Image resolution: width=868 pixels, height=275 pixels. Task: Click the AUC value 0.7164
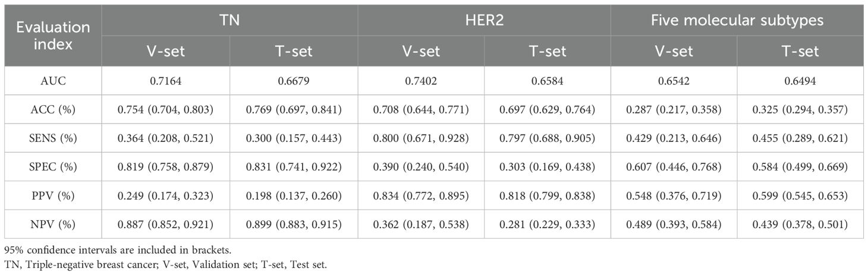166,80
